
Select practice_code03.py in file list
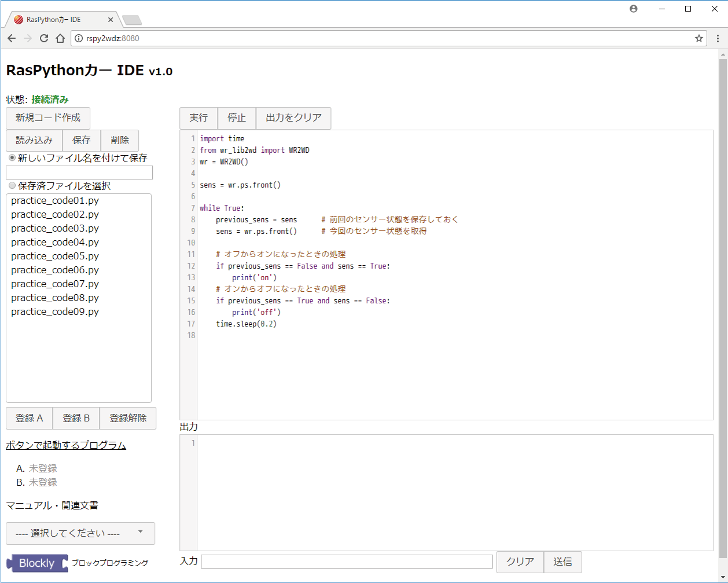click(x=79, y=228)
